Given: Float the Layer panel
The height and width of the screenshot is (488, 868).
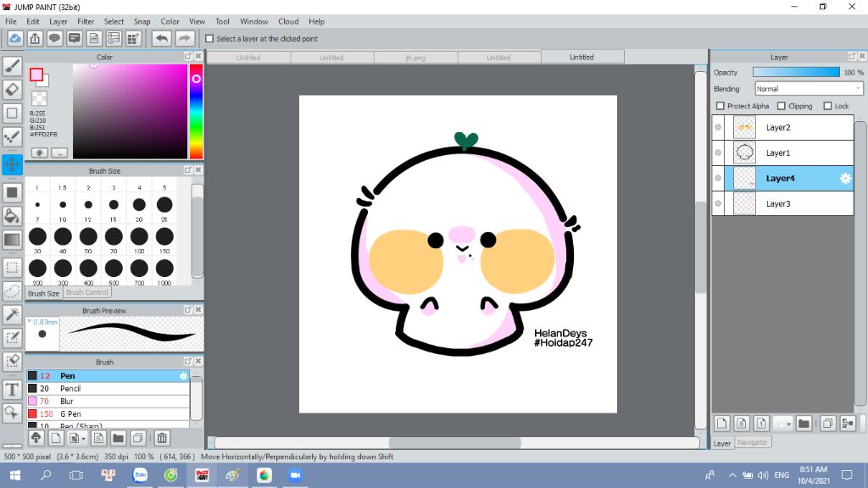Looking at the screenshot, I should click(x=851, y=57).
